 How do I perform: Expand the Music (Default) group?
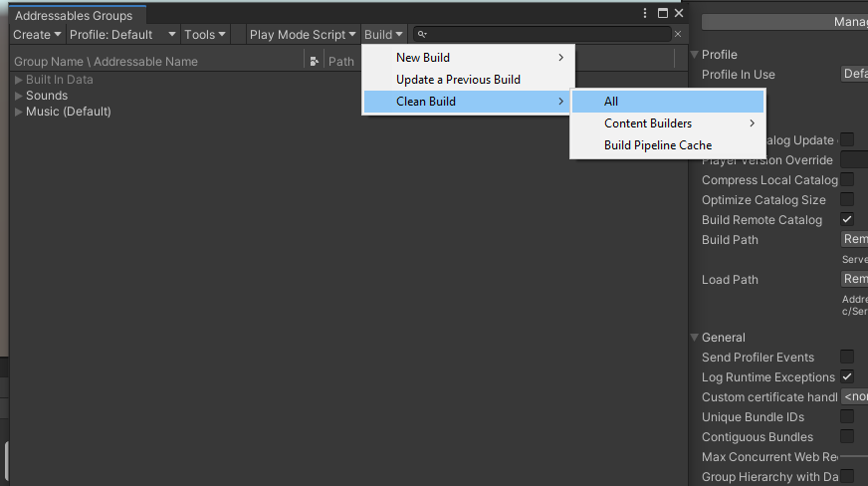[18, 112]
